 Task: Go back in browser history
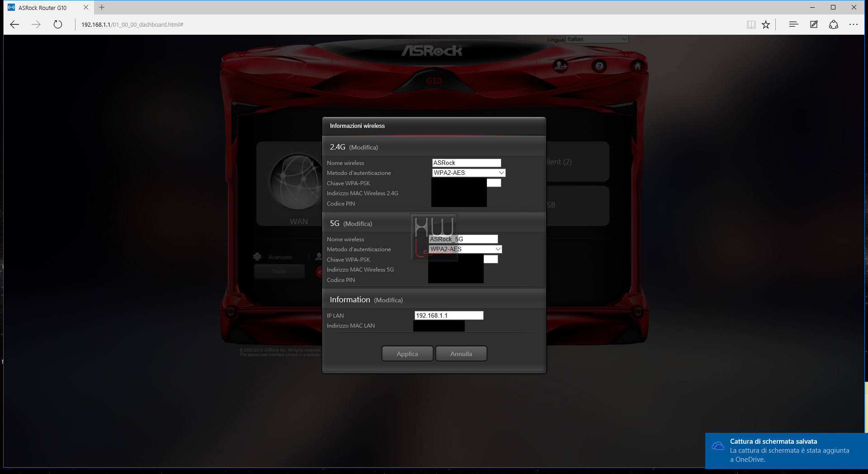[14, 24]
